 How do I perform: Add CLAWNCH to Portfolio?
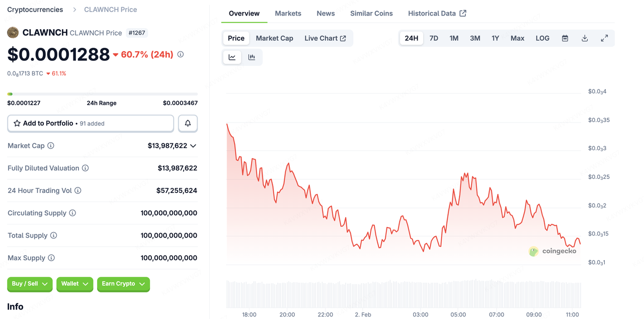(x=91, y=123)
